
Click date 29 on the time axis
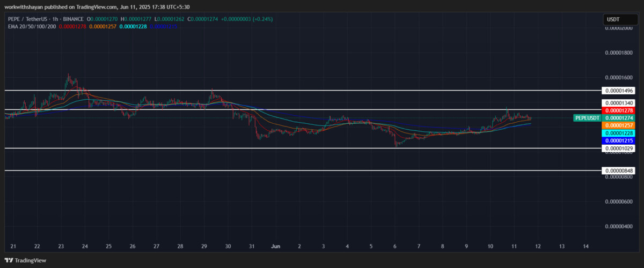click(204, 246)
